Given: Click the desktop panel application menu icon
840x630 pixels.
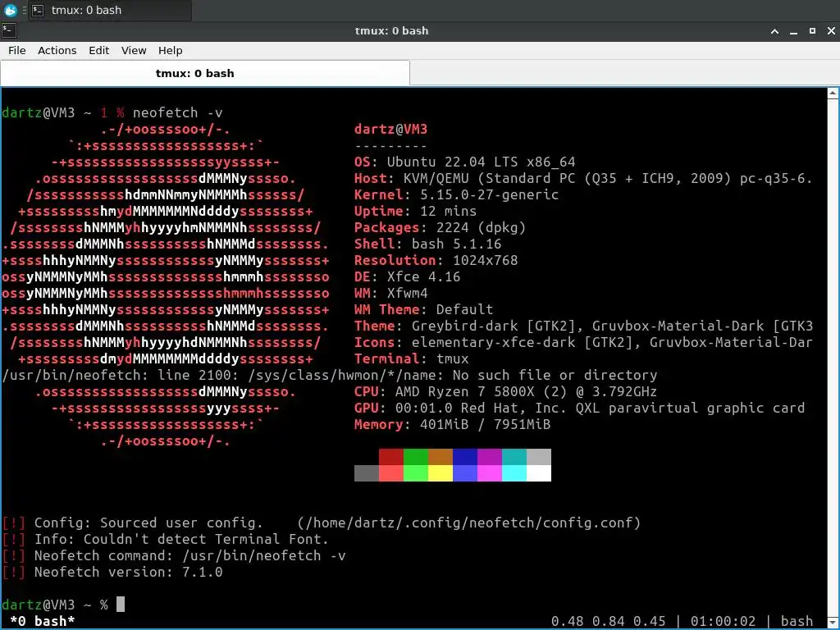Looking at the screenshot, I should click(x=10, y=10).
